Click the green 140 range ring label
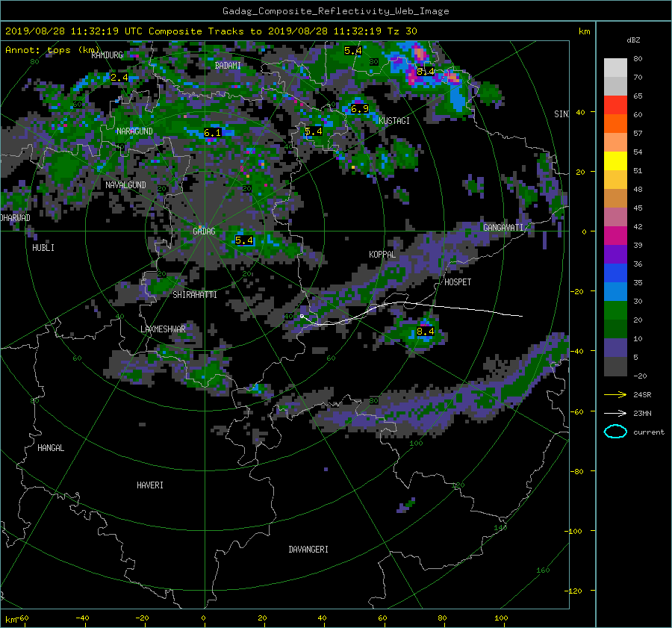Screen dimensions: 672x628 [500, 527]
